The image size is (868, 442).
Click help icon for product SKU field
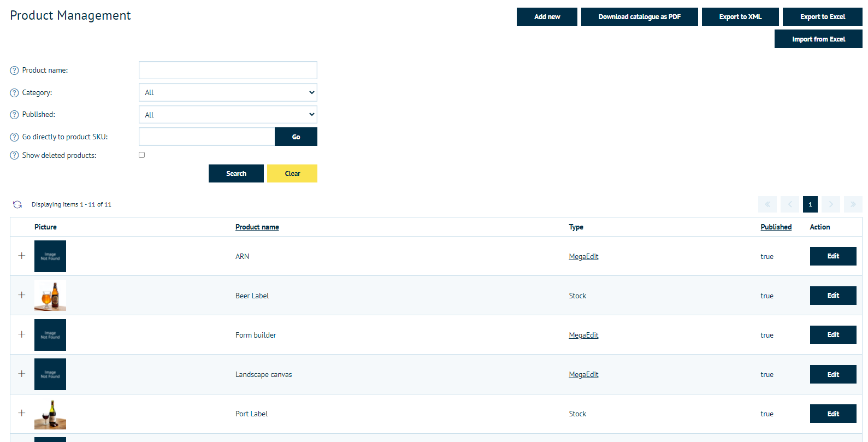[x=14, y=137]
